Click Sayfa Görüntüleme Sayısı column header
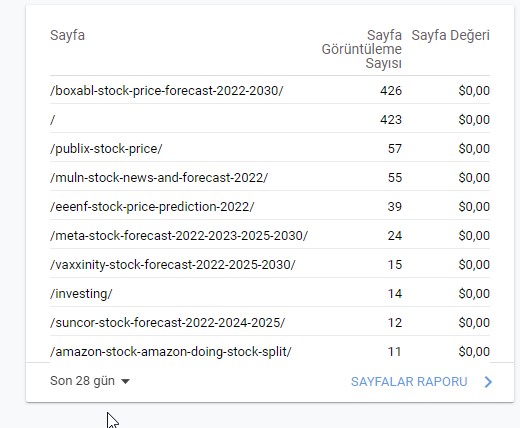 [362, 49]
